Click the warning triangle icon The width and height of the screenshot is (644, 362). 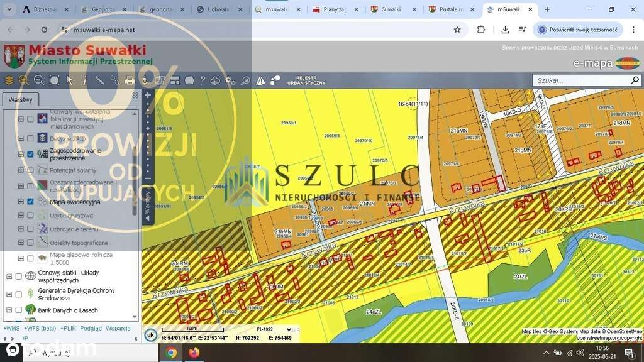[260, 80]
